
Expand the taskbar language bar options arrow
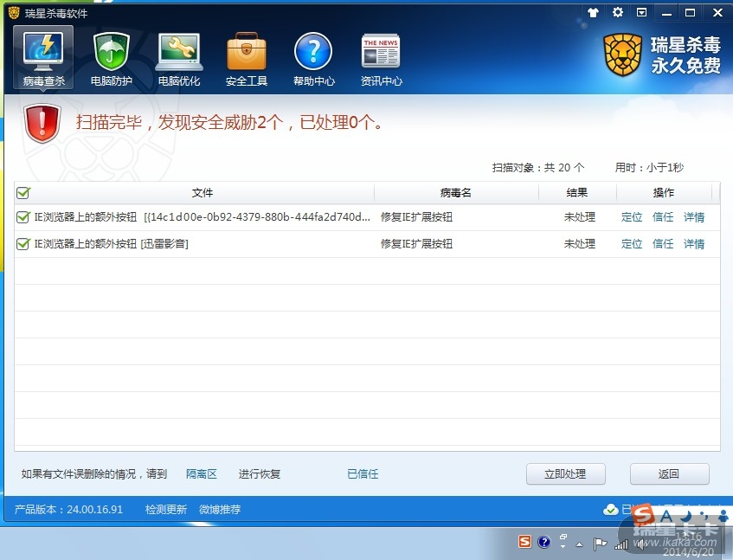tap(563, 546)
